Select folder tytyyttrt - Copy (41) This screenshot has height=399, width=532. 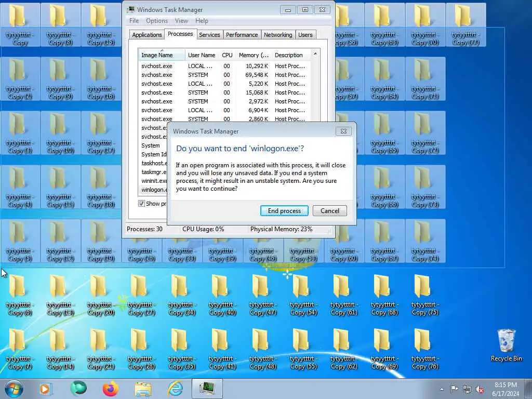222,350
